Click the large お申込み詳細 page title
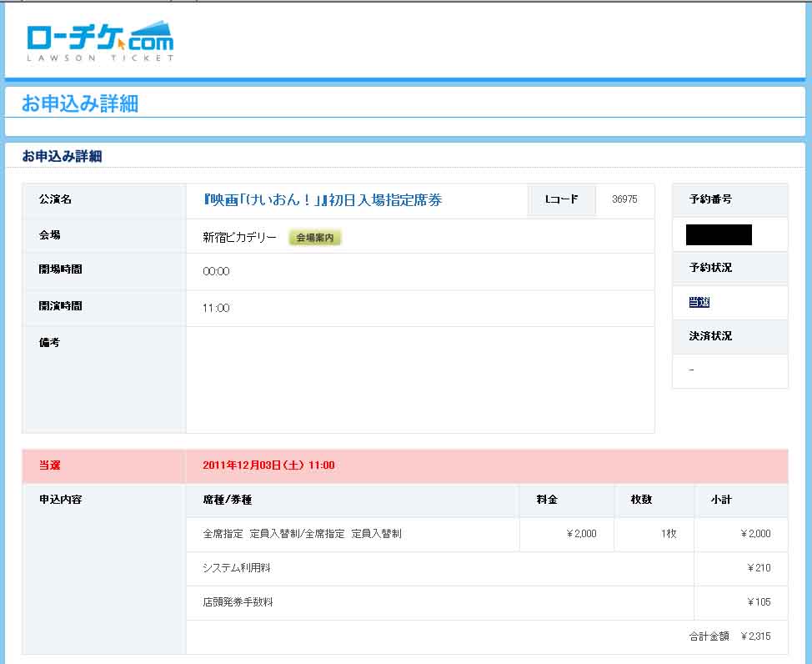Screen dimensions: 812x664 80,103
